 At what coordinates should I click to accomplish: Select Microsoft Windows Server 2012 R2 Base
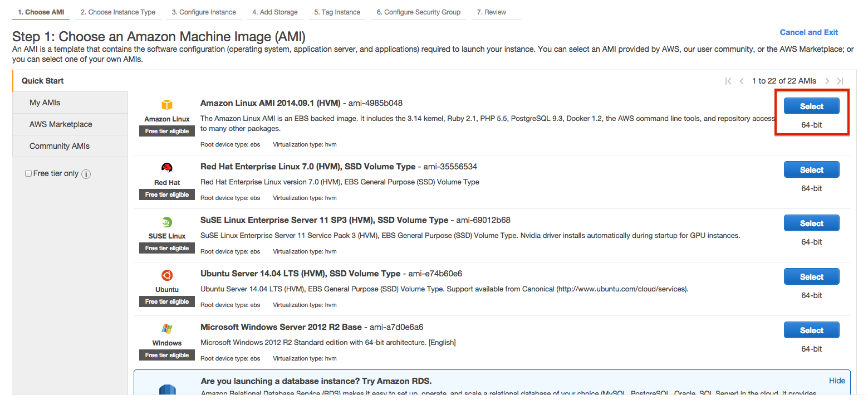coord(811,330)
